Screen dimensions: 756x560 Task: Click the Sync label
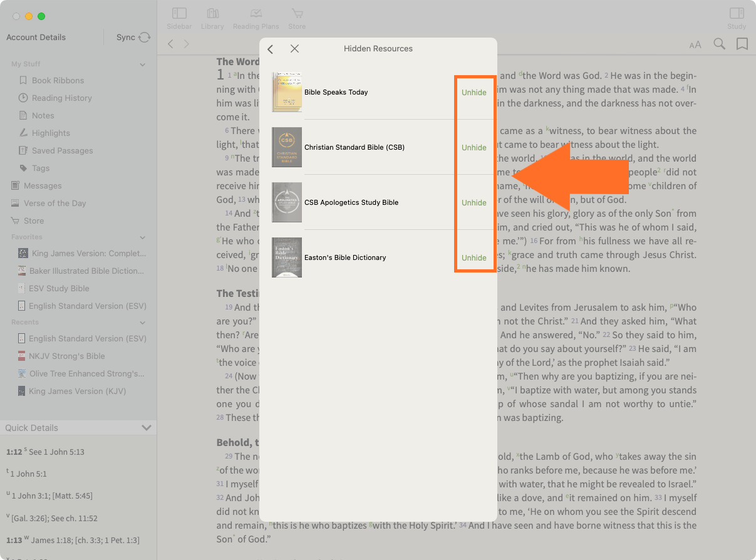tap(126, 38)
